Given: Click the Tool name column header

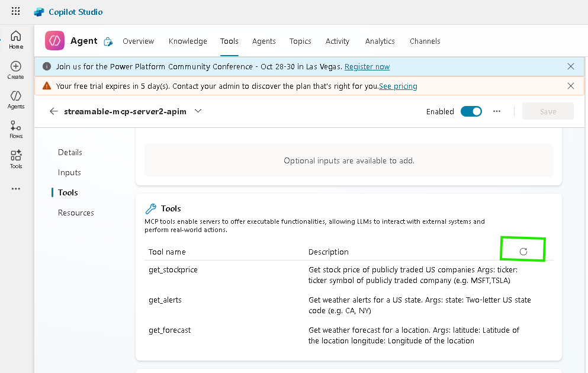Looking at the screenshot, I should [167, 252].
